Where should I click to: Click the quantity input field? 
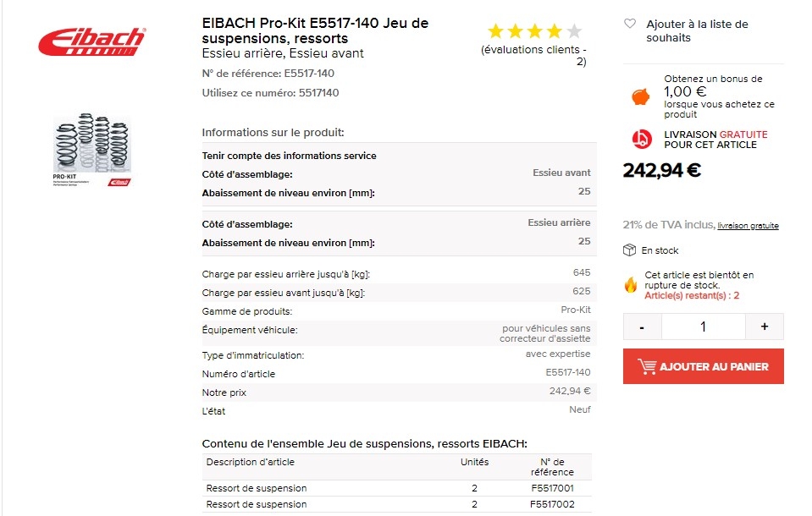coord(704,327)
